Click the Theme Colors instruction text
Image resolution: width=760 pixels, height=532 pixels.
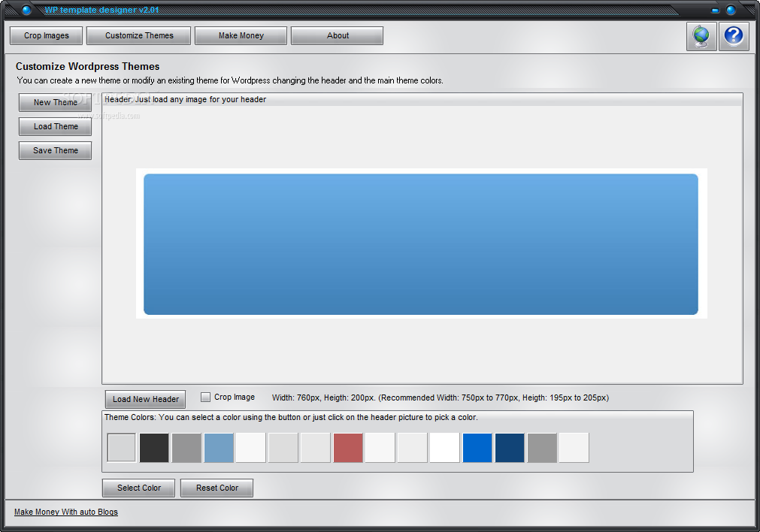[x=291, y=417]
